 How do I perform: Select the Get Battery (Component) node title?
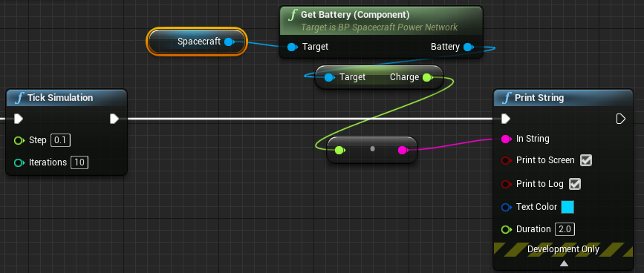[355, 15]
